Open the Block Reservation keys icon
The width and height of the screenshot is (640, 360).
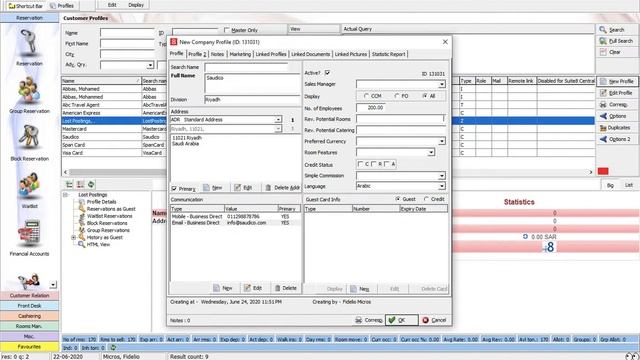(x=29, y=138)
